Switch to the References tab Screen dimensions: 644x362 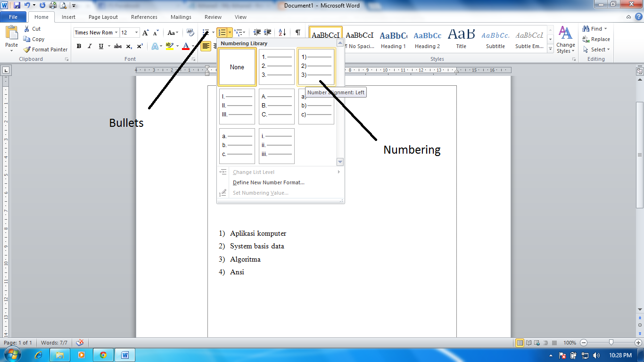click(x=144, y=17)
